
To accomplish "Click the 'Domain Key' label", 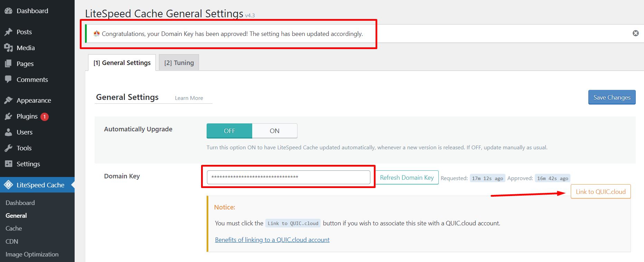I will pyautogui.click(x=122, y=176).
